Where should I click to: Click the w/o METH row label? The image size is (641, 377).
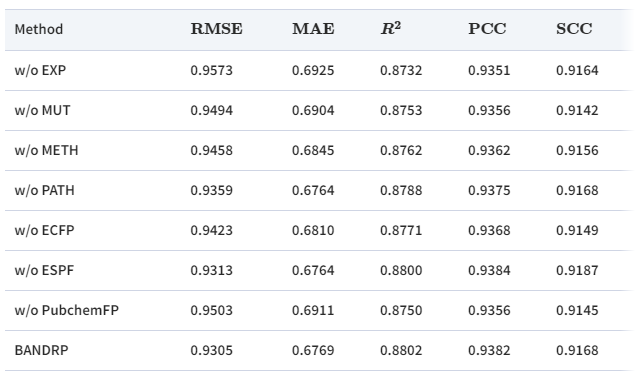(46, 150)
